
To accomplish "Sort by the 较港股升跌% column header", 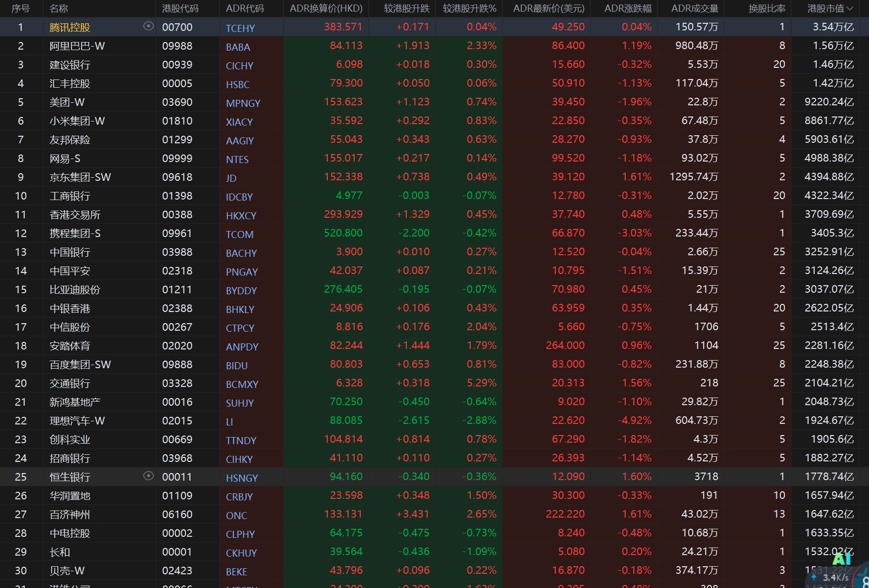I will 470,9.
